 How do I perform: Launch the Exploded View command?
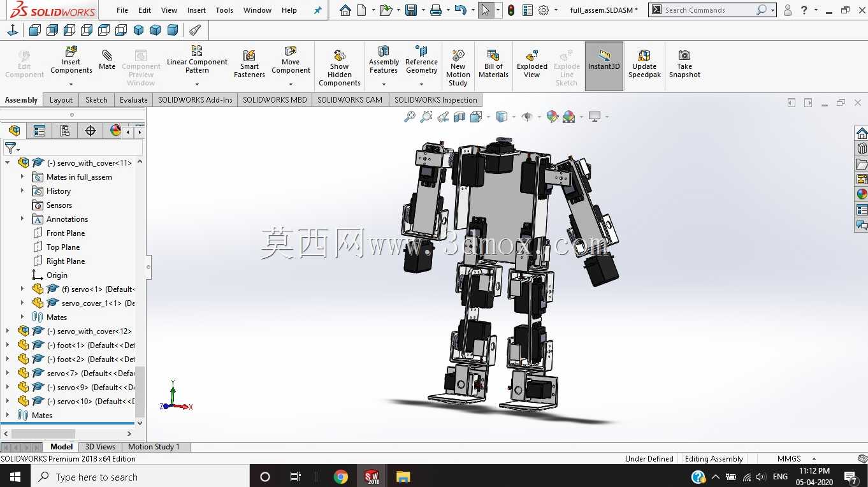pos(532,64)
